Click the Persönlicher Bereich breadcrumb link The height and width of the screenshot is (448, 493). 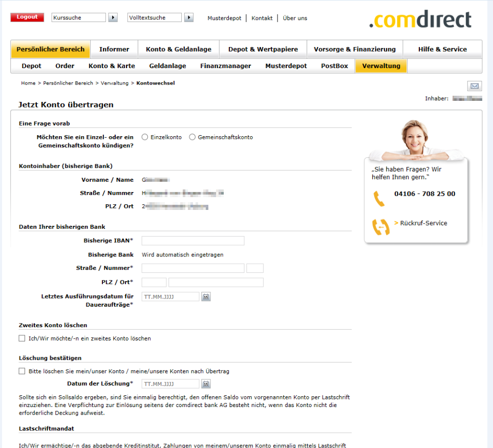[68, 83]
